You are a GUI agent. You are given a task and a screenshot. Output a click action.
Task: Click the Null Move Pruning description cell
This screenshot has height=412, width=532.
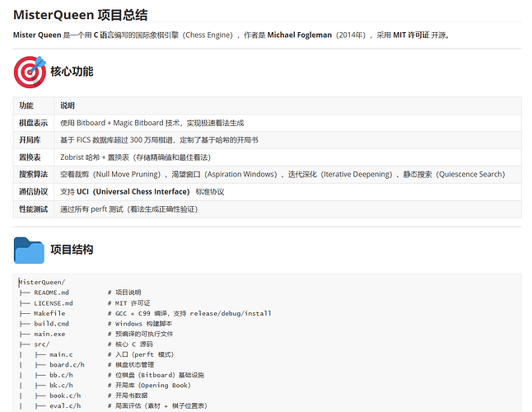(287, 175)
